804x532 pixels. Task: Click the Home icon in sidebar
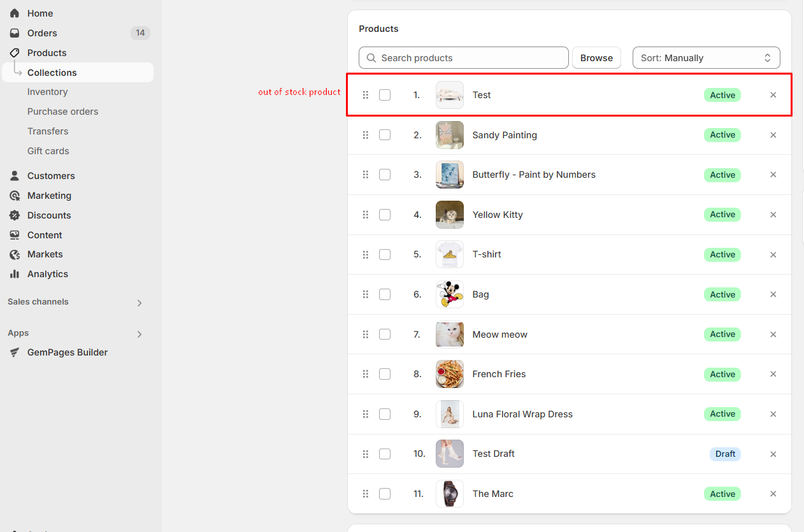[15, 13]
